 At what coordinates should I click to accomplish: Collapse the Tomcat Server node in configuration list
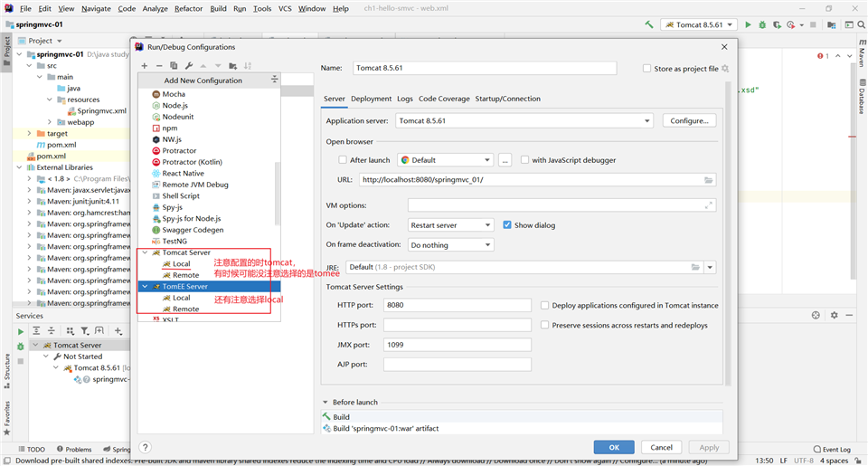click(x=145, y=252)
